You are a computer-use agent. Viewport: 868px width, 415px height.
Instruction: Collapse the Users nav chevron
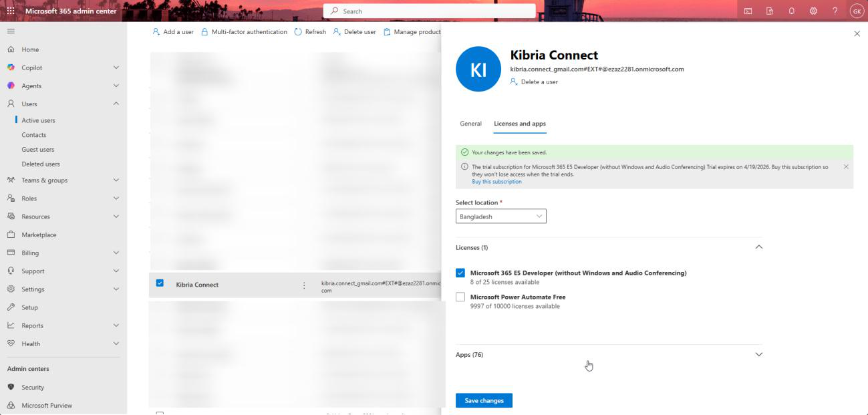116,104
